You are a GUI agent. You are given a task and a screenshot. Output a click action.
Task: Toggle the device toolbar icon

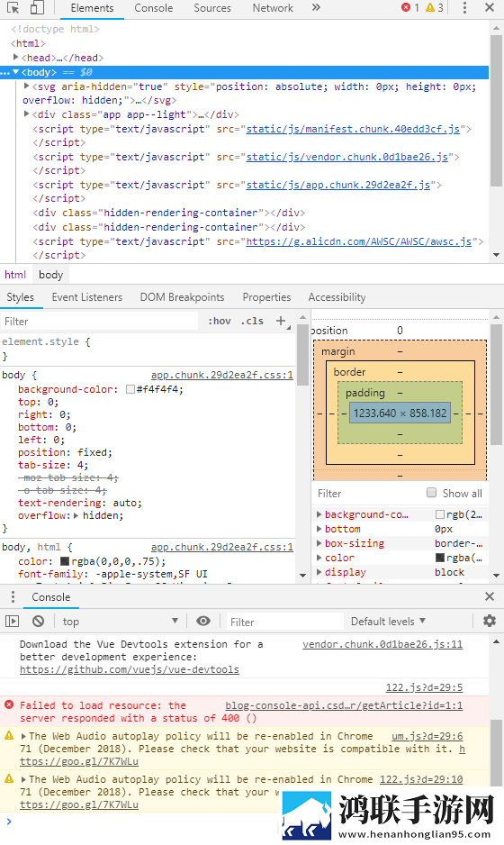pos(37,8)
